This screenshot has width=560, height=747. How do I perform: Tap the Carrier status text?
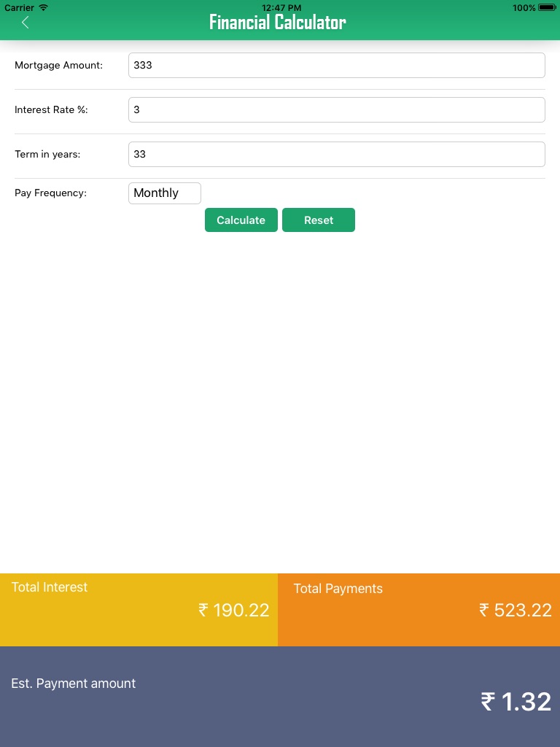[20, 7]
